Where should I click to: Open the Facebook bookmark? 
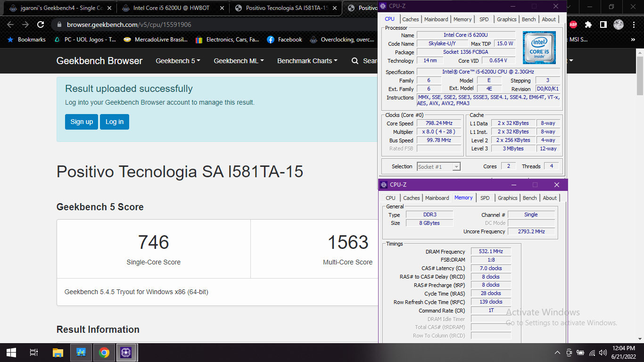coord(285,40)
